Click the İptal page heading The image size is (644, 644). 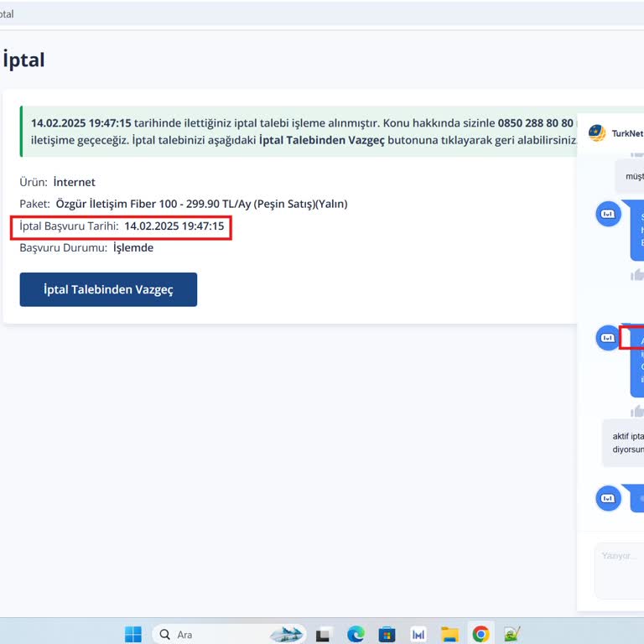coord(23,60)
